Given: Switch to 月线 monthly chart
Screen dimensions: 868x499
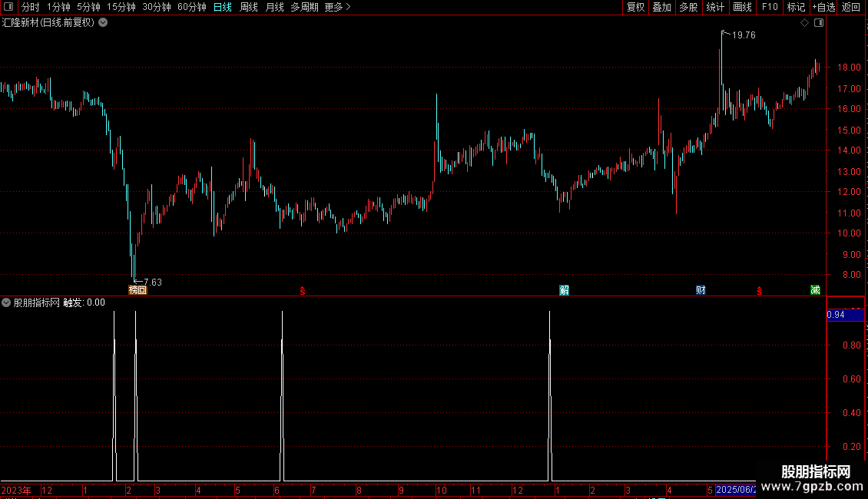Looking at the screenshot, I should 274,7.
